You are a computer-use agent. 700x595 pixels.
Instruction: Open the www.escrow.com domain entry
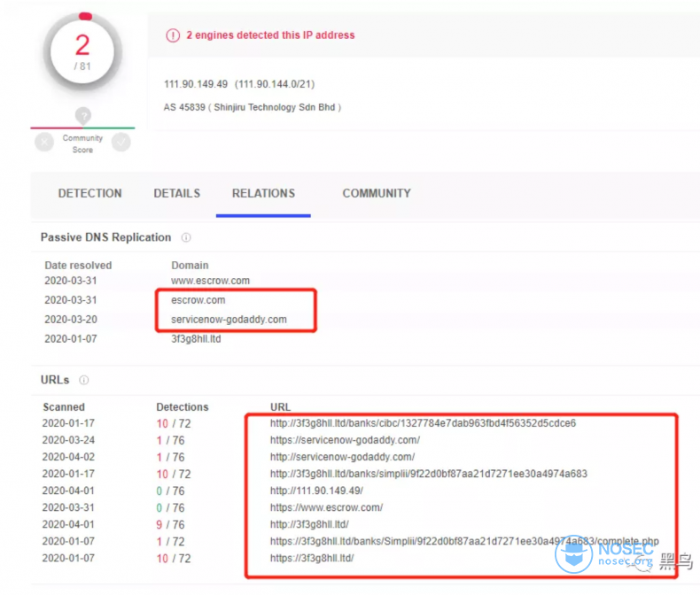pos(210,281)
